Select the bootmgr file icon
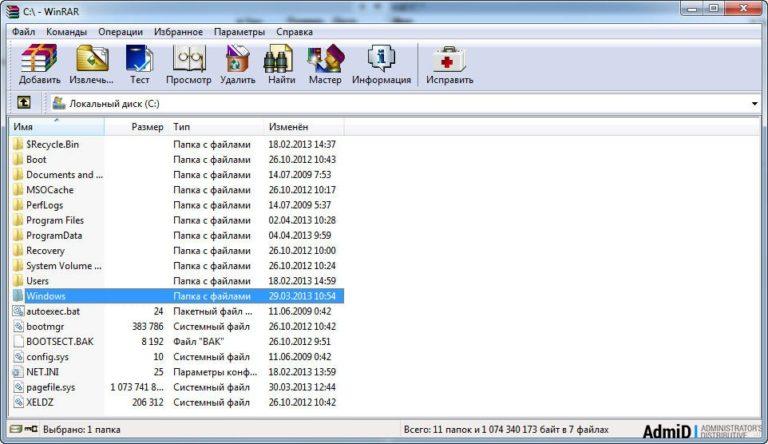 [x=18, y=326]
